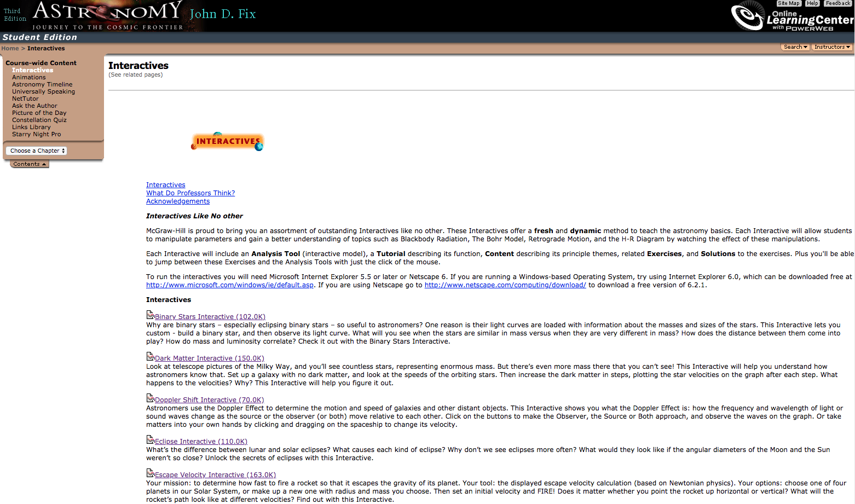Open the Choose a Chapter dropdown
Viewport: 855px width, 504px height.
pos(36,150)
